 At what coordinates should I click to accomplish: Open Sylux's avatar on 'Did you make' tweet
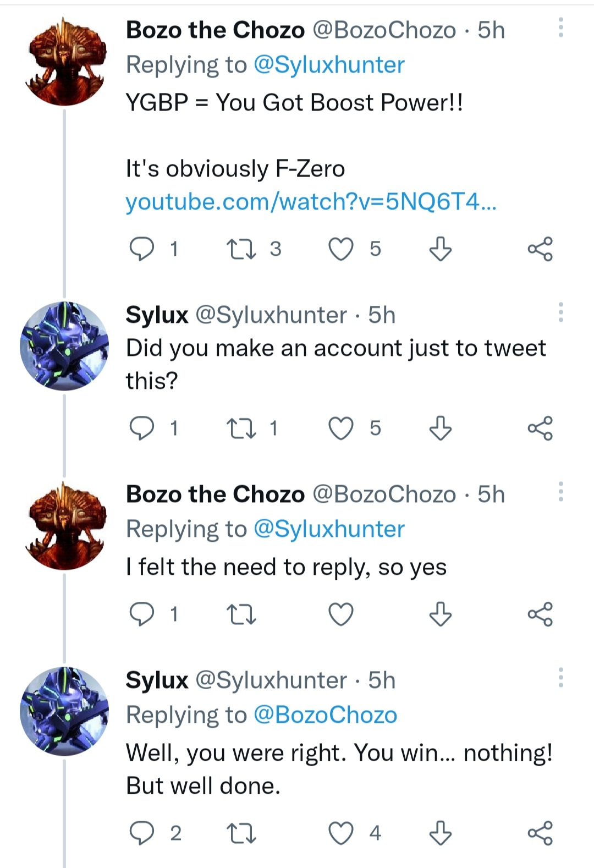click(64, 346)
